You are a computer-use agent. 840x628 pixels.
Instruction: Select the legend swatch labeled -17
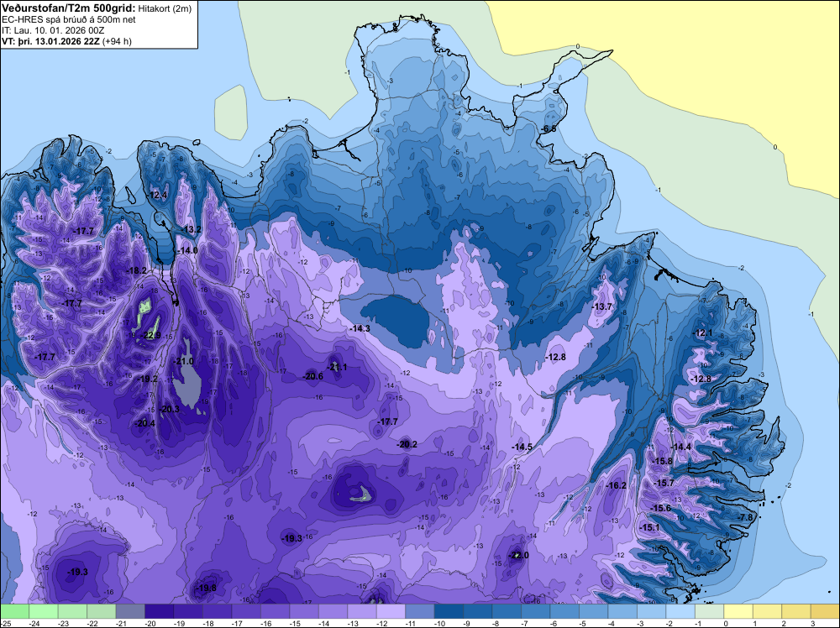click(246, 611)
